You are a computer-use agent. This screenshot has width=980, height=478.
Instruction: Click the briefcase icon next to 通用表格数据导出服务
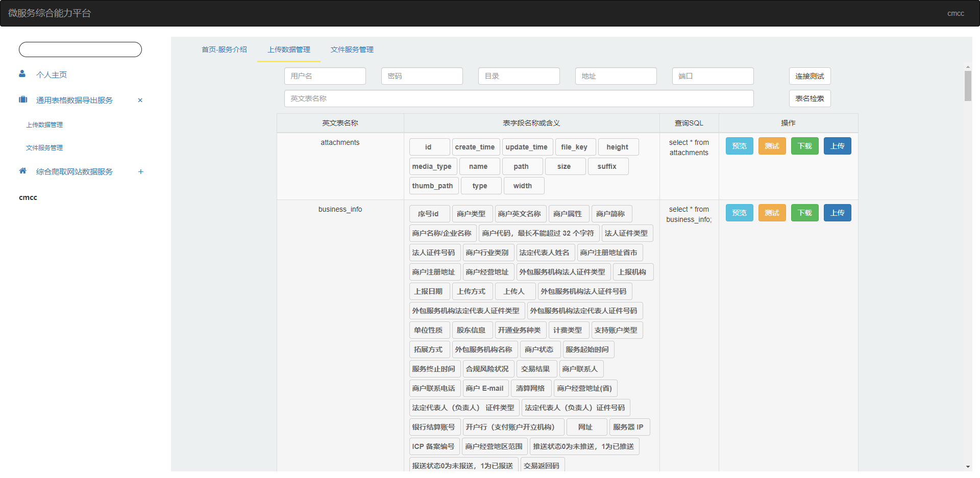tap(22, 99)
